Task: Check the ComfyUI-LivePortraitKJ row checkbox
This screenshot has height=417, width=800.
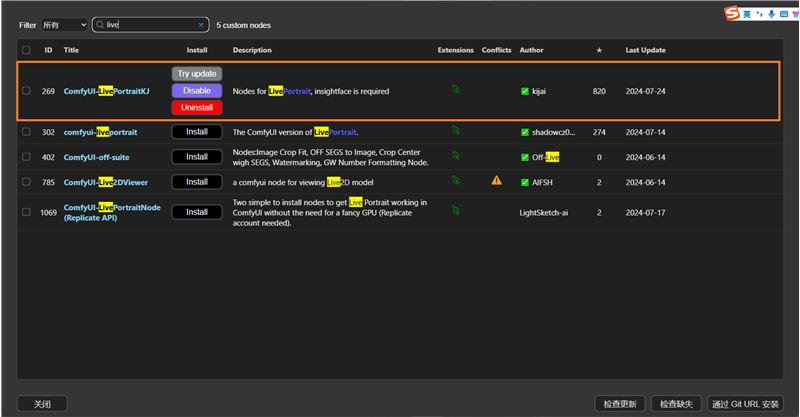Action: tap(26, 91)
